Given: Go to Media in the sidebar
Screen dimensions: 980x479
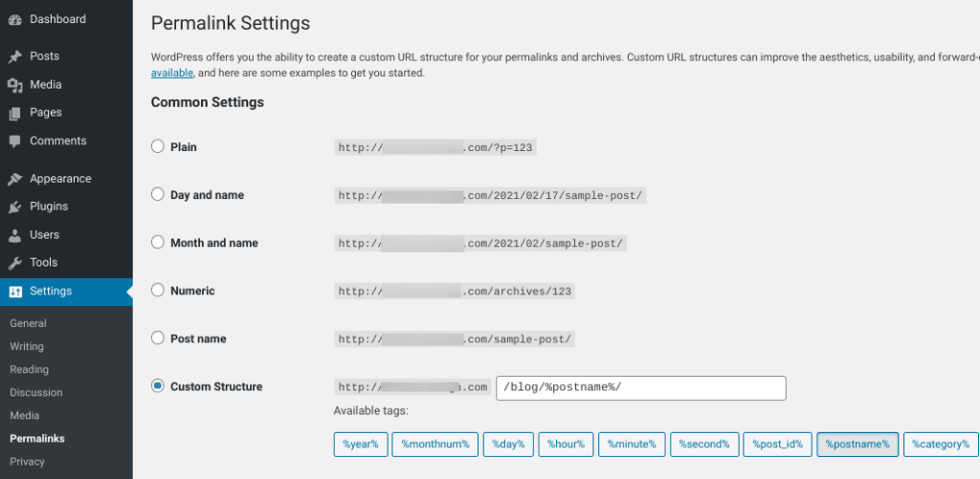Looking at the screenshot, I should [x=46, y=84].
